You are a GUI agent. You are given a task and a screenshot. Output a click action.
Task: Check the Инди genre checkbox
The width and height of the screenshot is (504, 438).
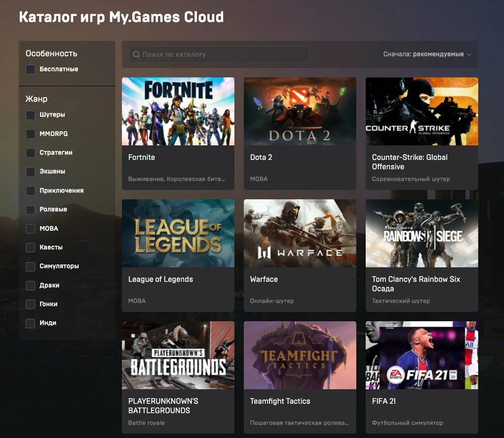pyautogui.click(x=30, y=323)
